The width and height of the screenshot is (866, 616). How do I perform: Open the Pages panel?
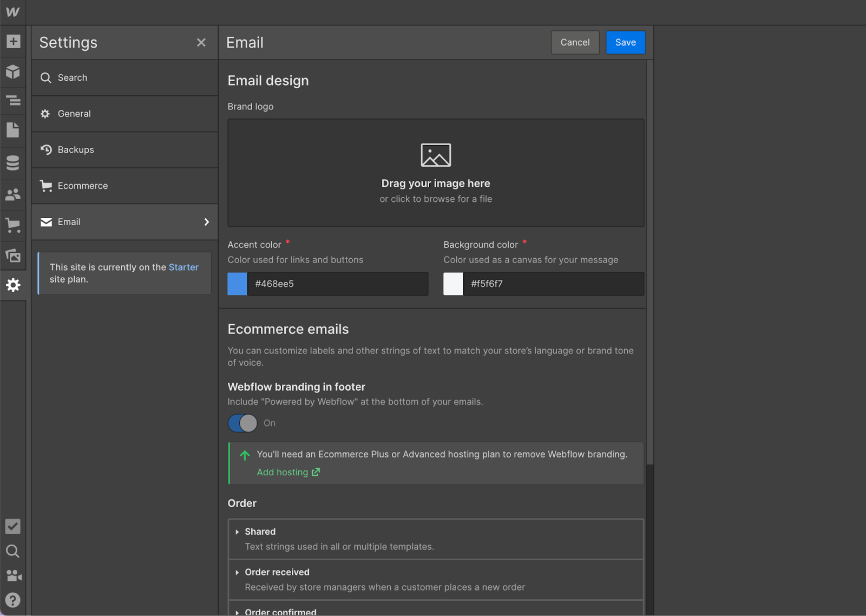click(x=13, y=130)
